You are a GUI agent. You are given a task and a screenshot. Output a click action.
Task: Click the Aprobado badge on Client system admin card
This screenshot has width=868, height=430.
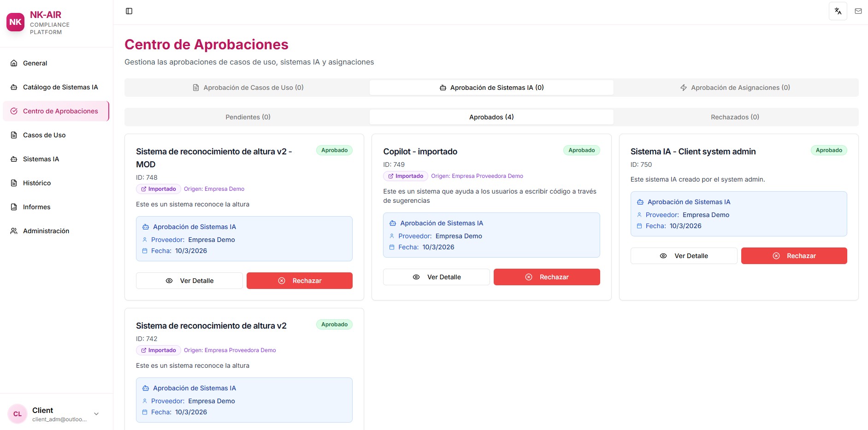coord(829,150)
